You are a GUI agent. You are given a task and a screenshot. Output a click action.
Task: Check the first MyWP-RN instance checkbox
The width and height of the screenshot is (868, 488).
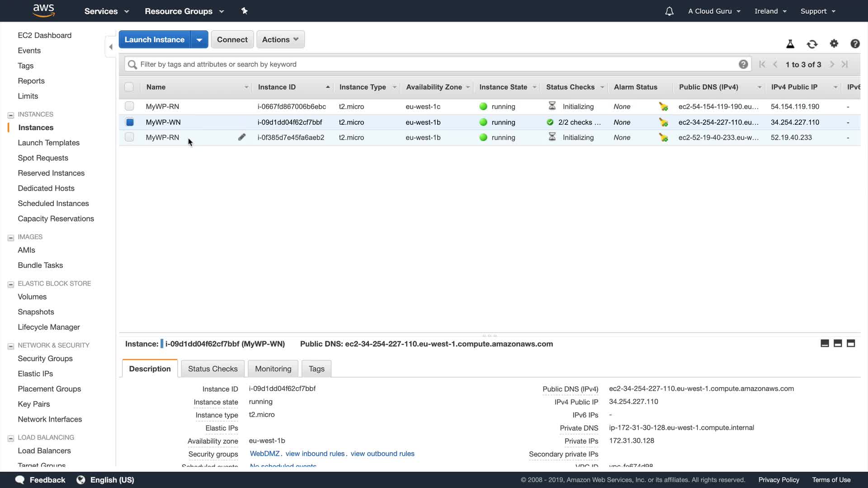tap(129, 106)
